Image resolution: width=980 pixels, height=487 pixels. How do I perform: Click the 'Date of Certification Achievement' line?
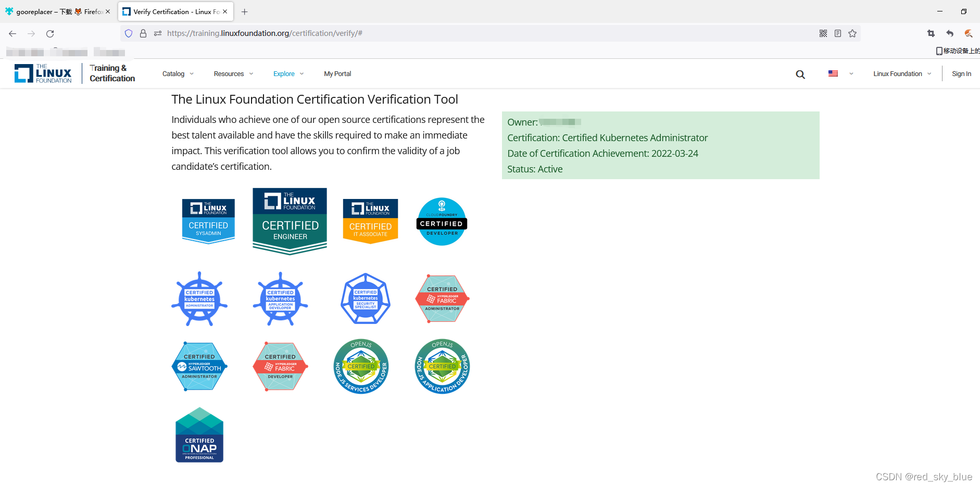click(602, 154)
